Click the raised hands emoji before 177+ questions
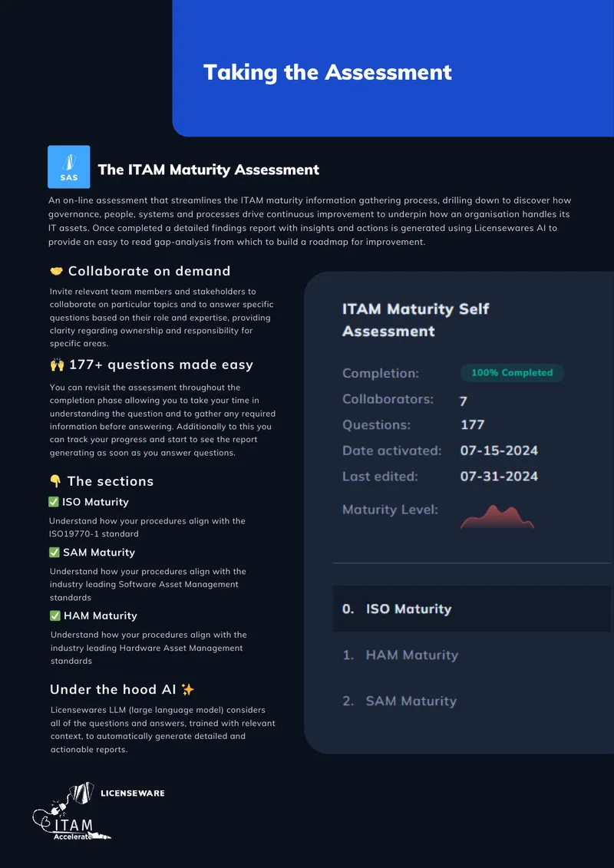 click(57, 365)
